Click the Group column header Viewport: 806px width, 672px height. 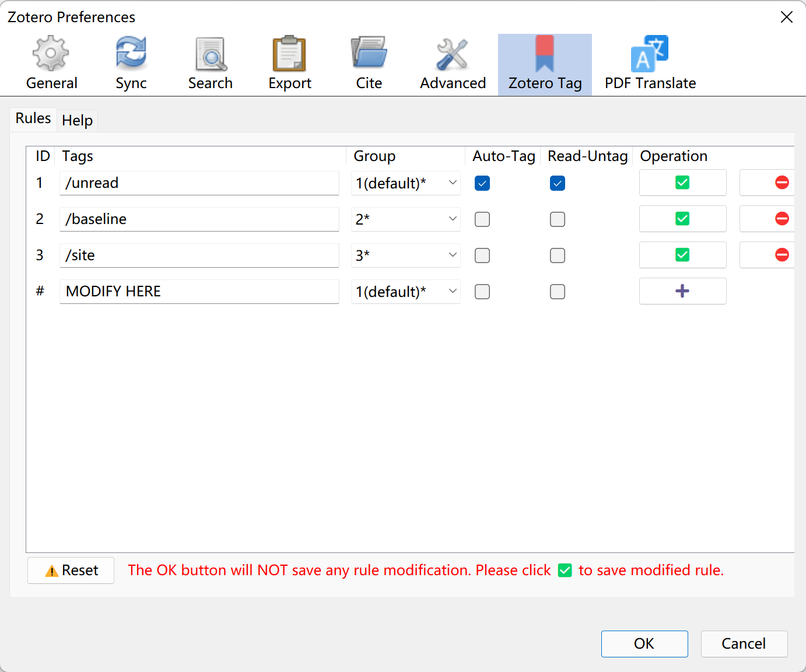point(405,156)
